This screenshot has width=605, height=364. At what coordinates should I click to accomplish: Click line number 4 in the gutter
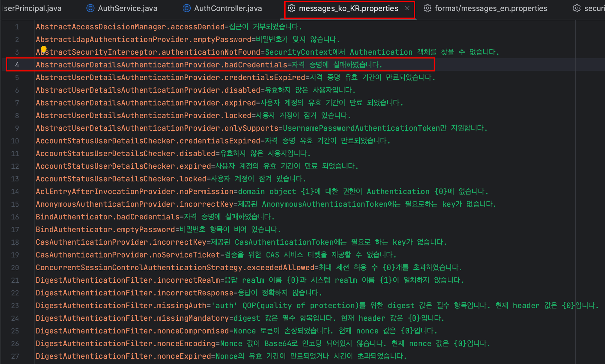pos(17,65)
